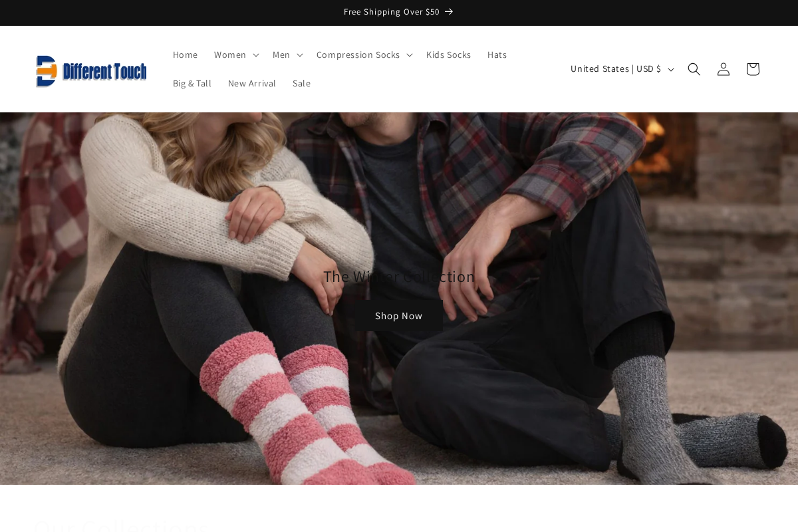The height and width of the screenshot is (532, 798).
Task: Open the New Arrival page
Action: tap(252, 83)
